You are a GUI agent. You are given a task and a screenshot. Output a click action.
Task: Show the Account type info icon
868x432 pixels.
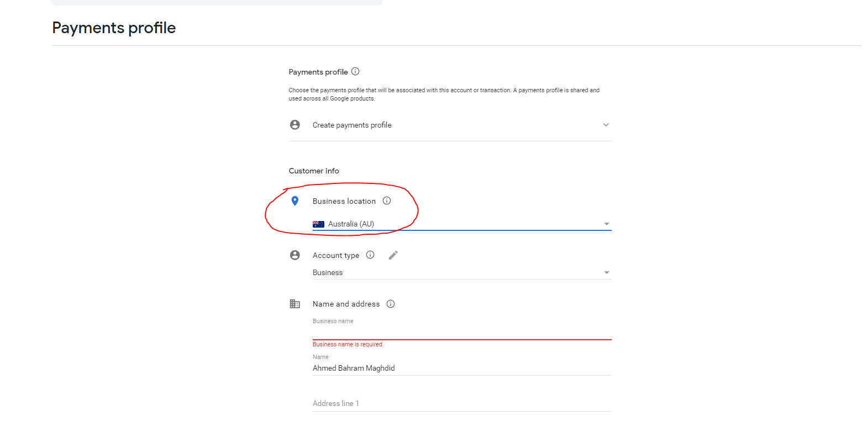(x=370, y=255)
